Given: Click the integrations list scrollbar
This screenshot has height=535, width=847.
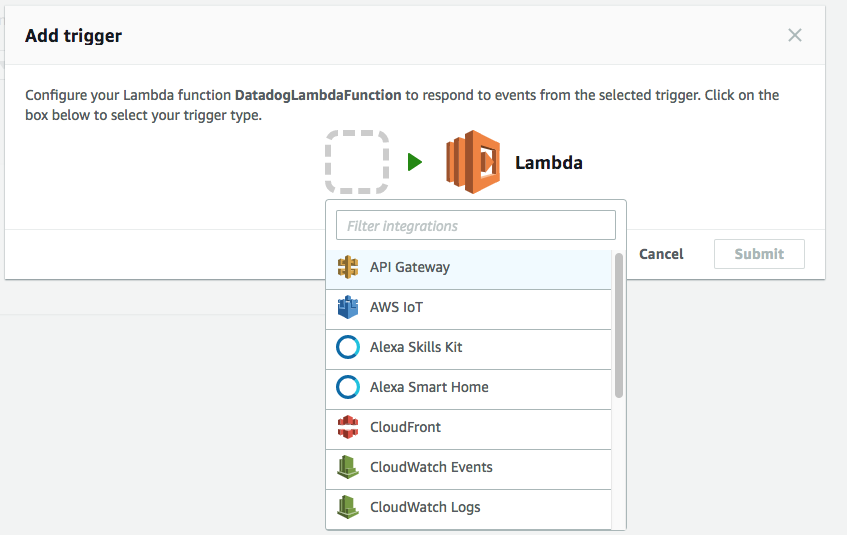Looking at the screenshot, I should 619,325.
